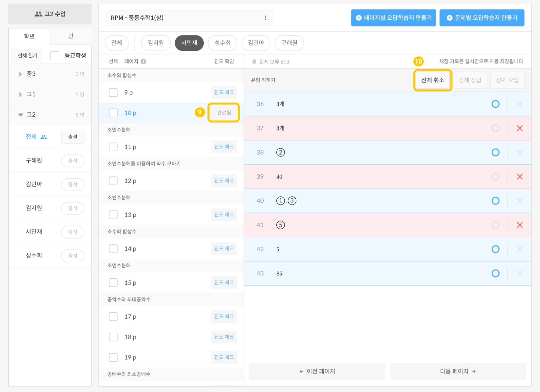The width and height of the screenshot is (540, 392).
Task: Check the box for page 9 p
Action: [113, 93]
